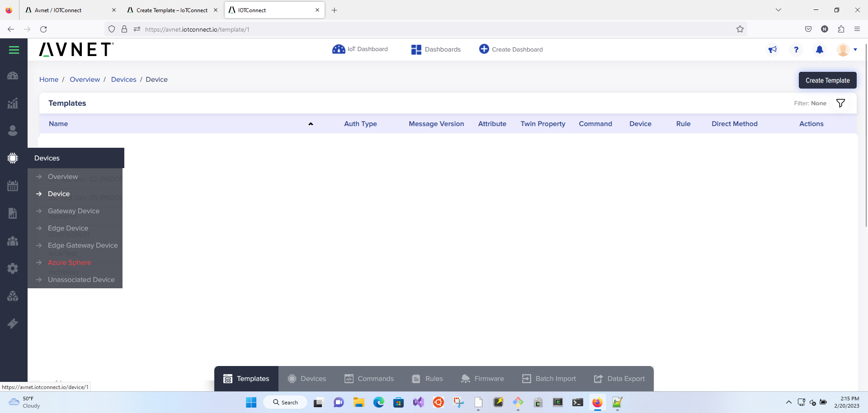
Task: Switch to the Data Export bottom tab
Action: coord(619,379)
